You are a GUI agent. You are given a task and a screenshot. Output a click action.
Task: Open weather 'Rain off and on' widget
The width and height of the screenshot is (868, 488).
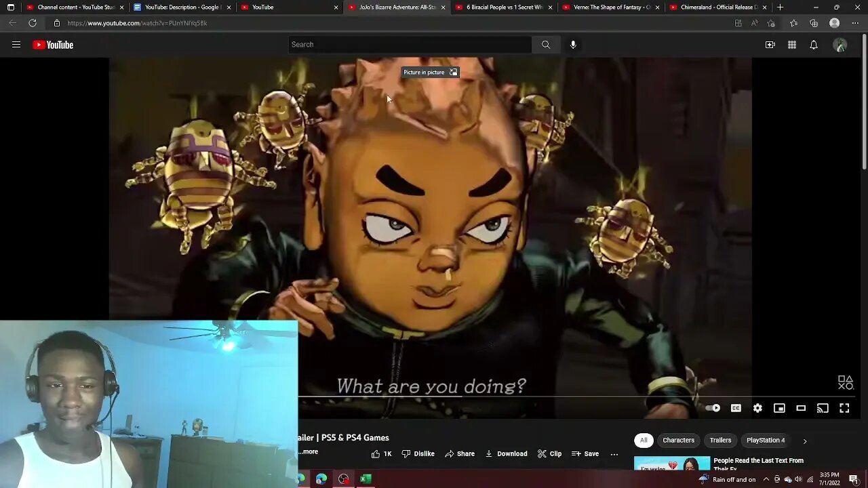point(727,480)
